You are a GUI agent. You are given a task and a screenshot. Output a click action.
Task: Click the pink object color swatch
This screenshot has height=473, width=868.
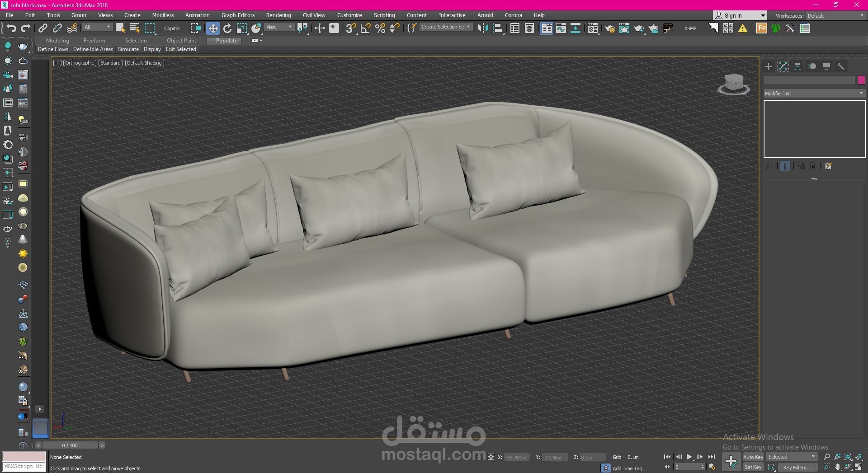click(x=861, y=80)
